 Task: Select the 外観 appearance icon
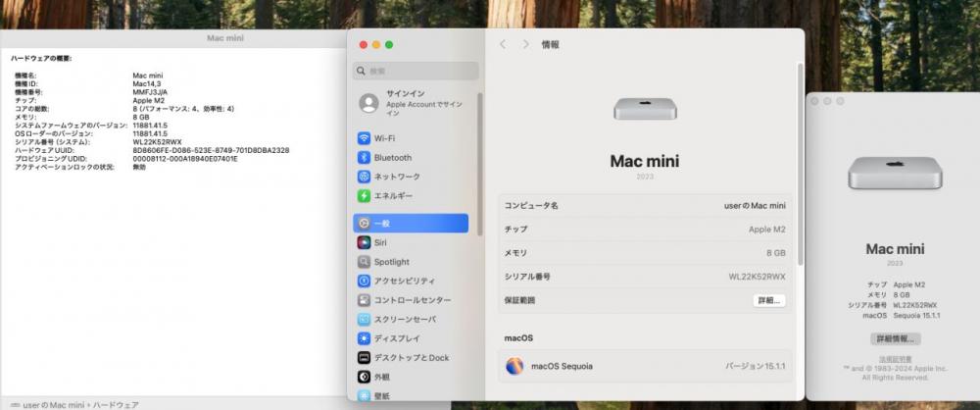click(x=364, y=377)
